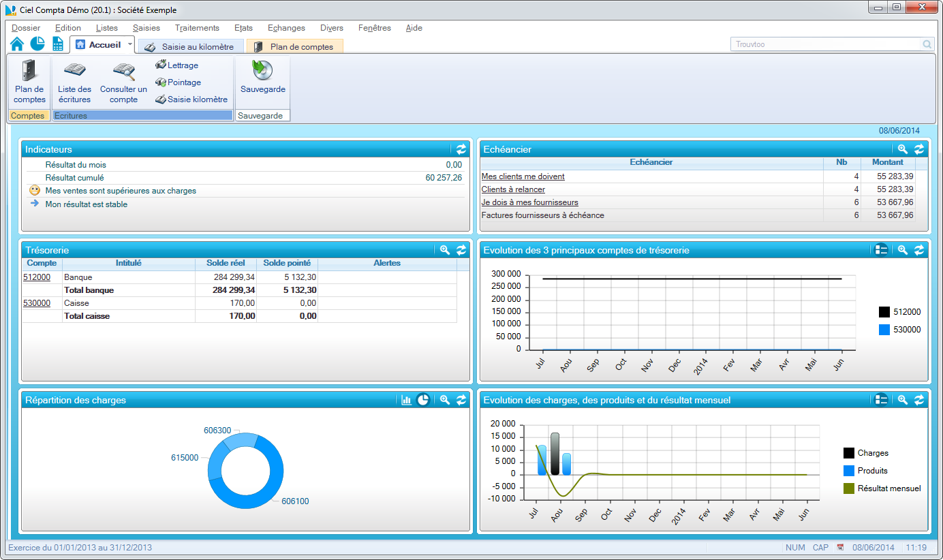Toggle legend on trésorerie evolution chart
This screenshot has width=943, height=560.
pyautogui.click(x=881, y=250)
